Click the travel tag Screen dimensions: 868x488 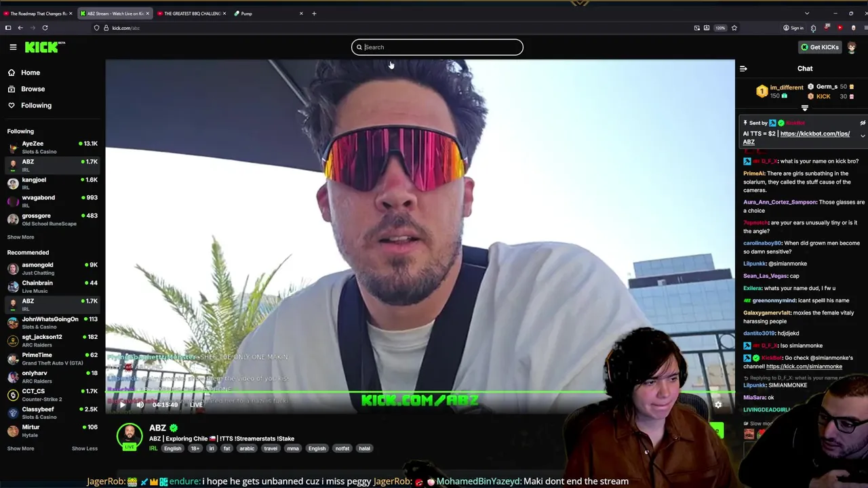pyautogui.click(x=271, y=448)
